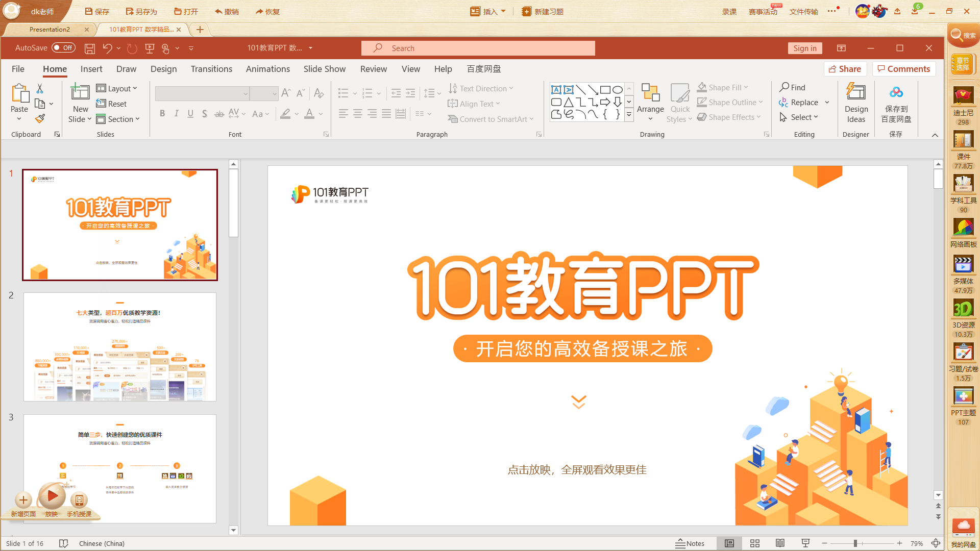Toggle Normal view button
The width and height of the screenshot is (980, 551).
[x=729, y=543]
